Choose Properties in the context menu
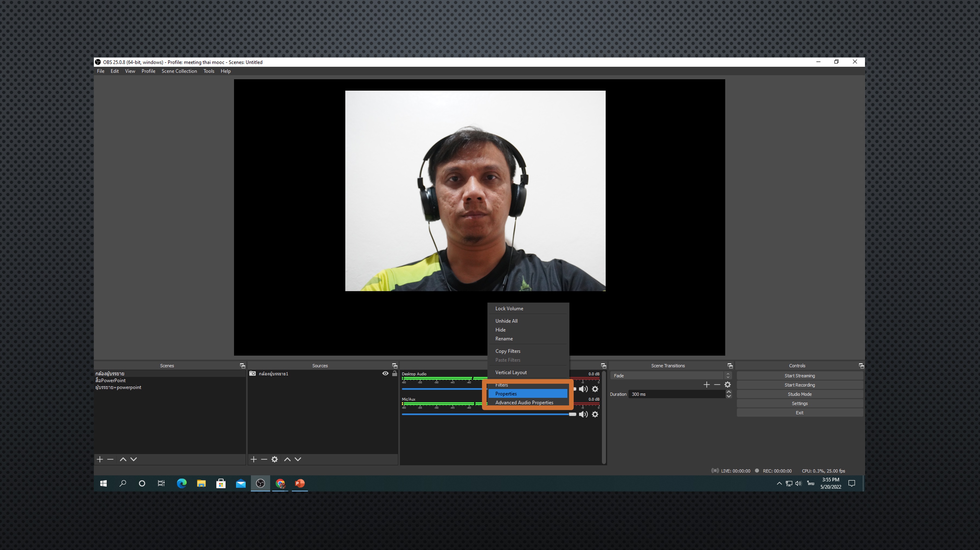Image resolution: width=980 pixels, height=550 pixels. click(x=528, y=394)
